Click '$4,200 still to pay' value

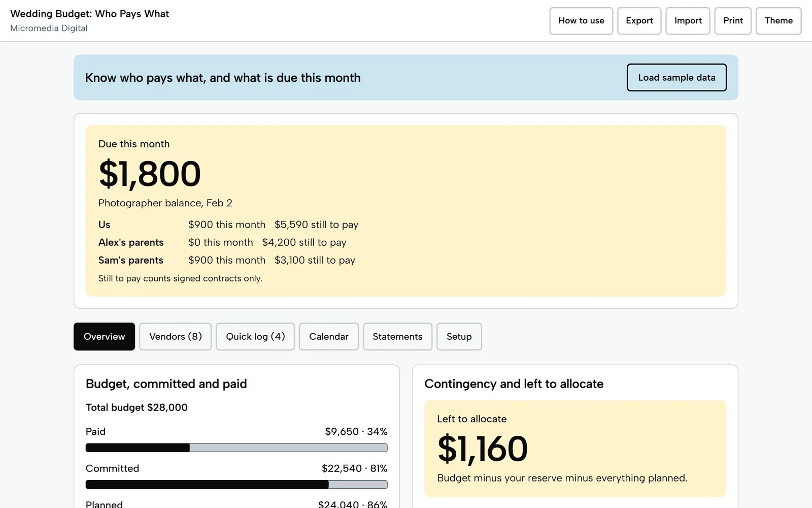(304, 242)
